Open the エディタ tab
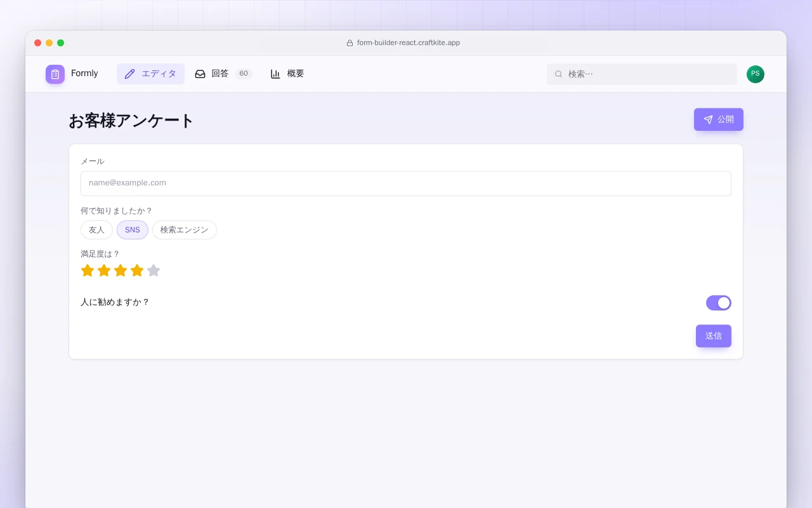 150,74
